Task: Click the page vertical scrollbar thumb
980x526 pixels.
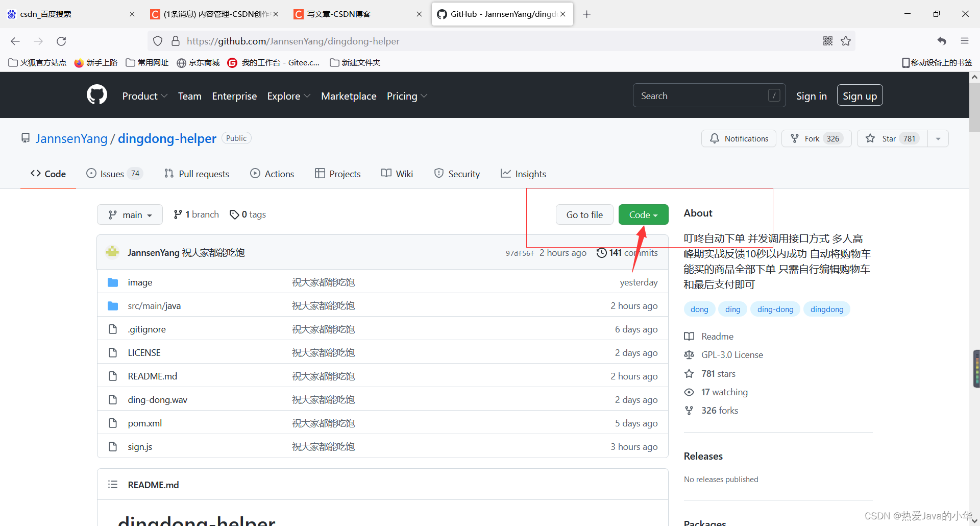Action: coord(974,106)
